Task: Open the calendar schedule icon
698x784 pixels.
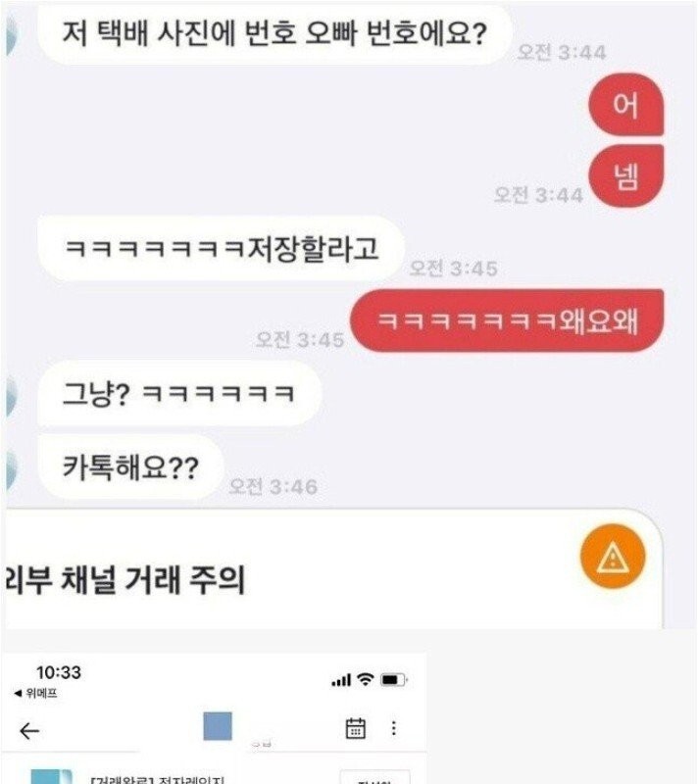Action: click(356, 728)
